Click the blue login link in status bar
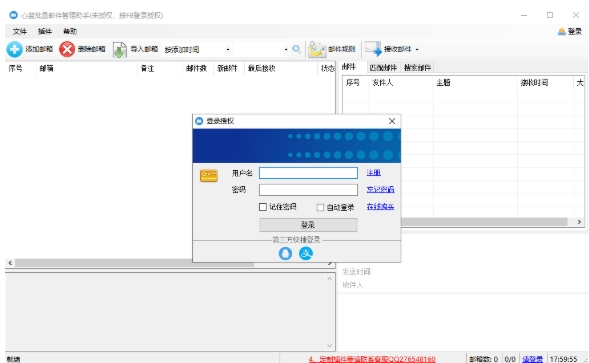Viewport: 589px width, 363px height. [532, 359]
